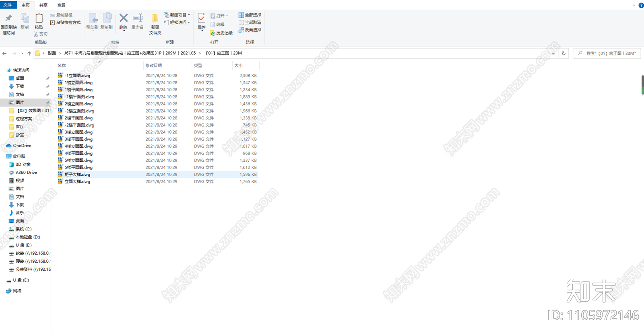The width and height of the screenshot is (644, 331).
Task: Open 3D Objects folder in sidebar
Action: (20, 164)
